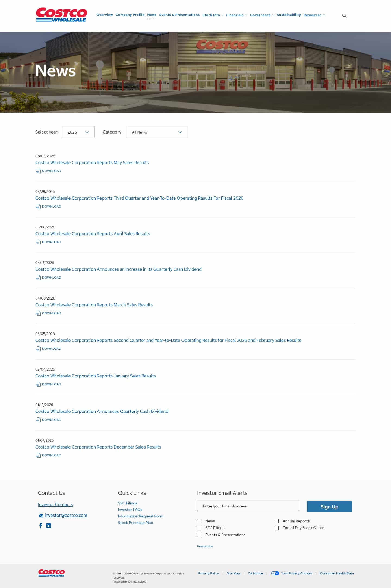Click the Costco Wholesale header logo

(61, 15)
